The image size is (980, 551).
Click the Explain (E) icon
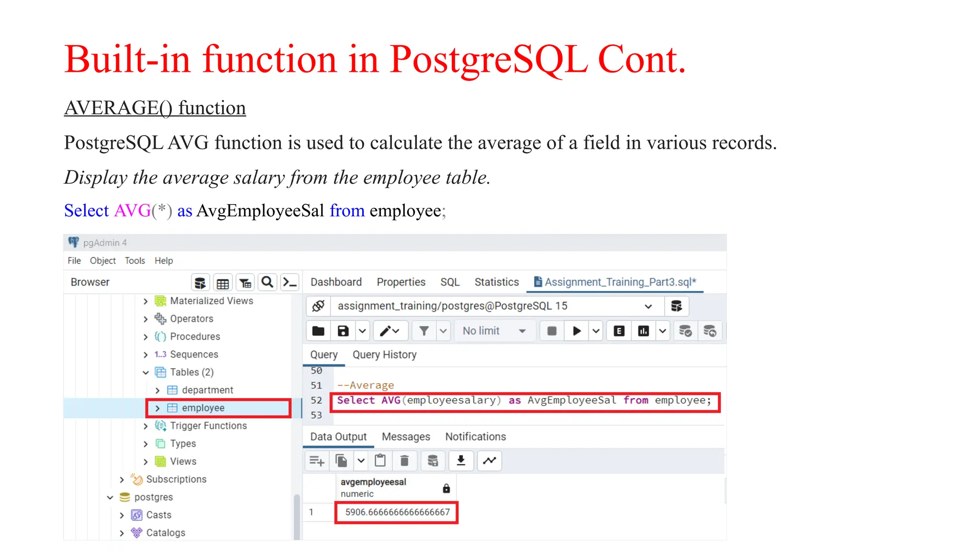pyautogui.click(x=619, y=331)
